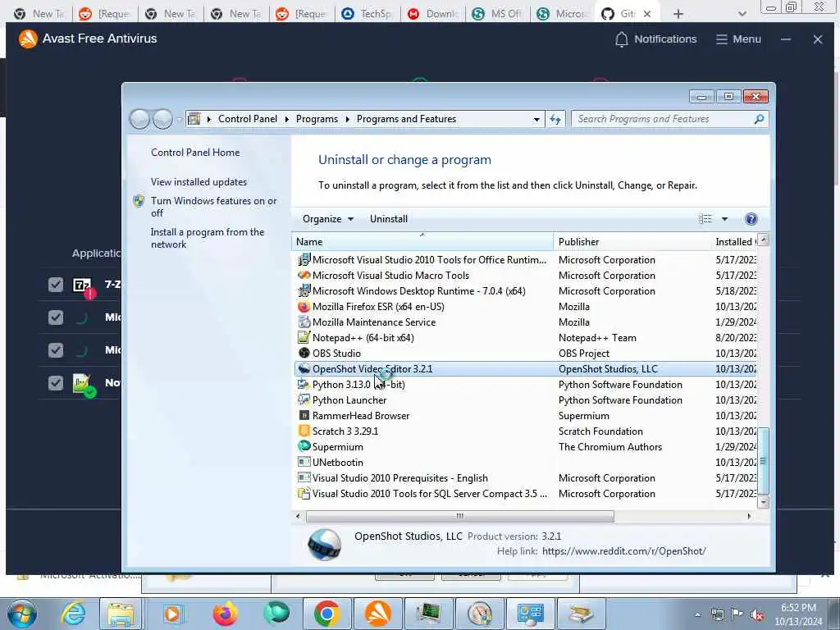Viewport: 840px width, 630px height.
Task: Click the horizontal scrollbar left arrow
Action: (298, 516)
